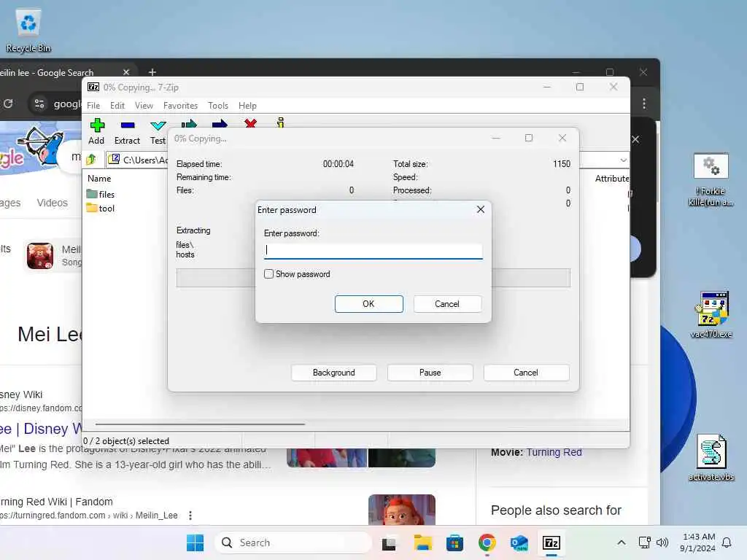The height and width of the screenshot is (560, 747).
Task: Open File Explorer from the taskbar
Action: (x=422, y=542)
